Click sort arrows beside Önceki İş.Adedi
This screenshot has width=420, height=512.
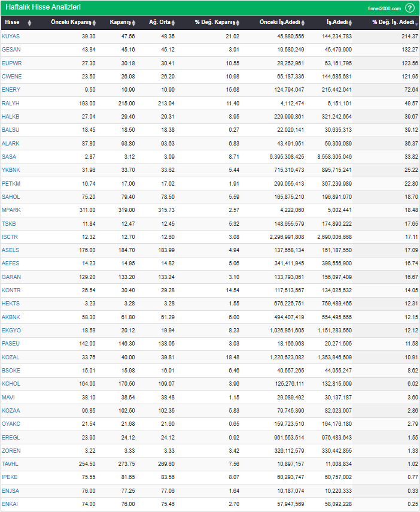click(303, 23)
